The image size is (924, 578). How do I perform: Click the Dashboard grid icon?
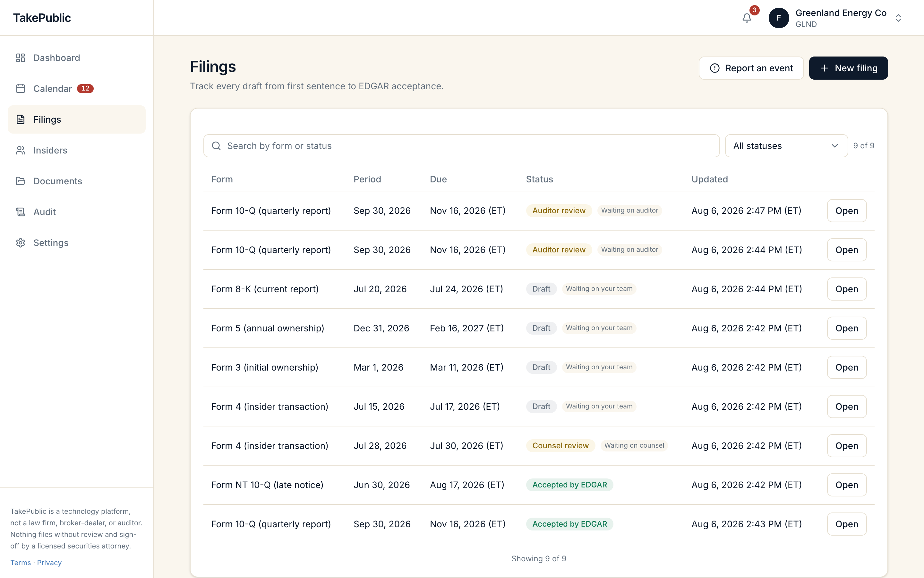pyautogui.click(x=21, y=58)
